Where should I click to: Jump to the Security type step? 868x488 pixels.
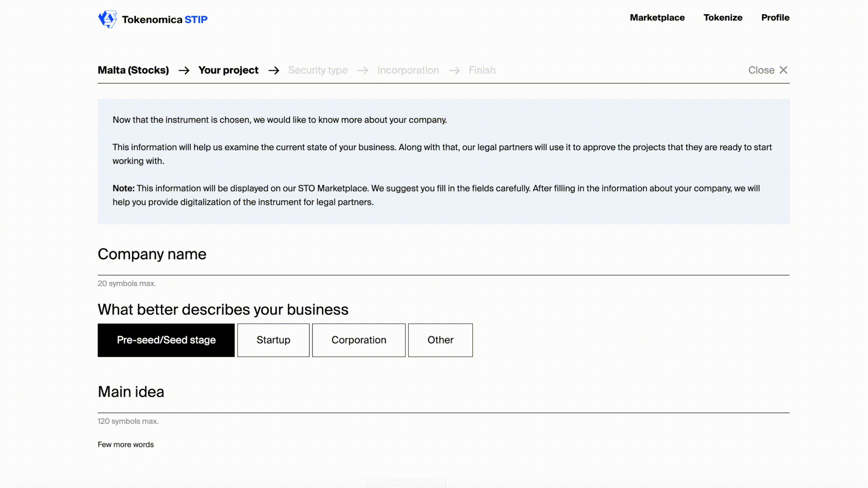(x=318, y=70)
